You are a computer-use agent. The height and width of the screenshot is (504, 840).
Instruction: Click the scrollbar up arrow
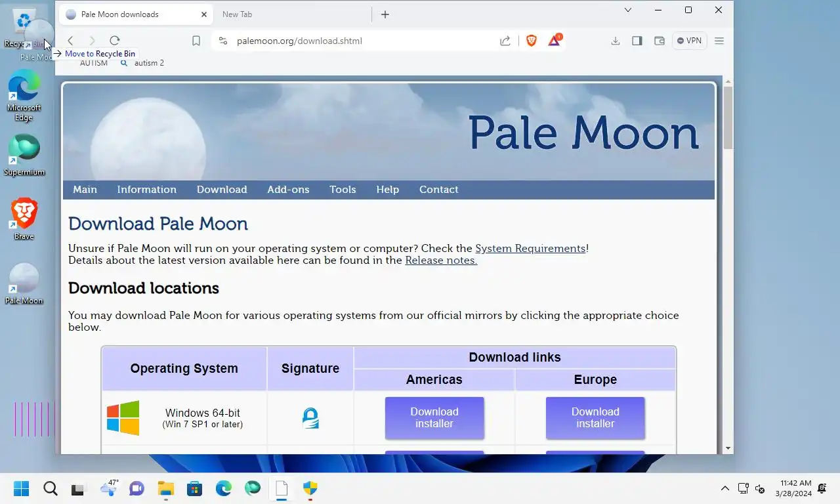pyautogui.click(x=728, y=81)
